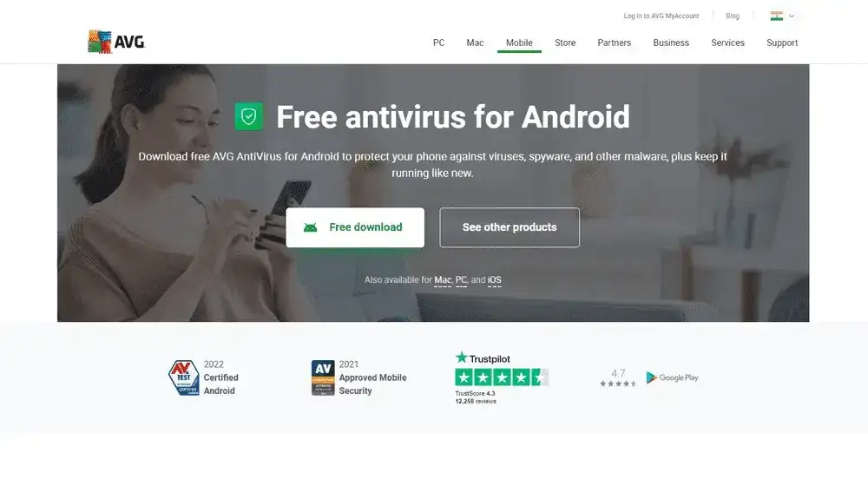Expand the chevron beside the flag icon
The image size is (868, 479).
[x=792, y=16]
